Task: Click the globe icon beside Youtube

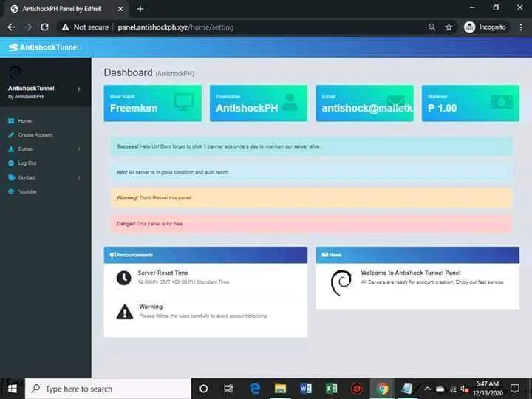Action: pos(11,191)
